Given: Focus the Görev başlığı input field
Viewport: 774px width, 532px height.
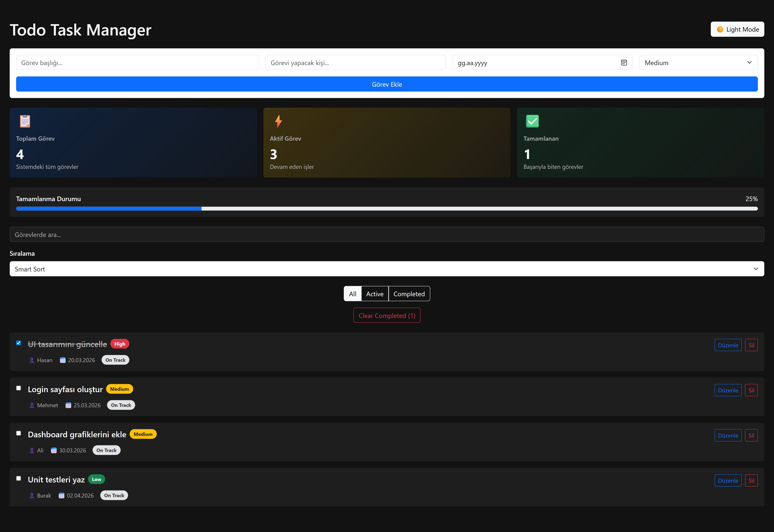Looking at the screenshot, I should point(137,63).
